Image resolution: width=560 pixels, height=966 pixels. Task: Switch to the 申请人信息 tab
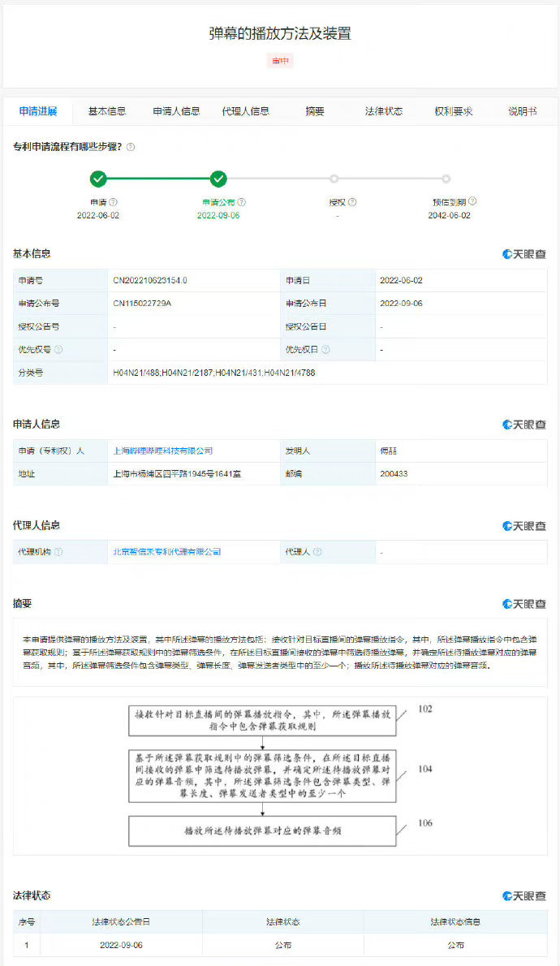point(176,111)
